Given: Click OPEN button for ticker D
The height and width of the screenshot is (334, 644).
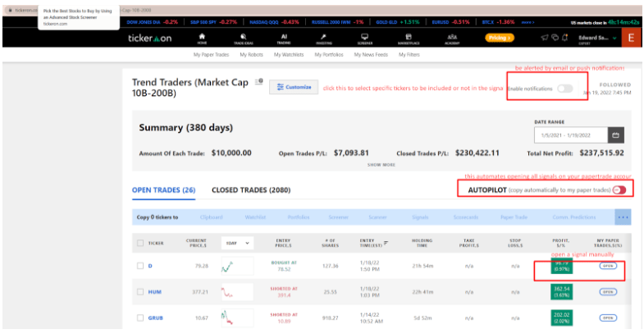Looking at the screenshot, I should coord(608,266).
